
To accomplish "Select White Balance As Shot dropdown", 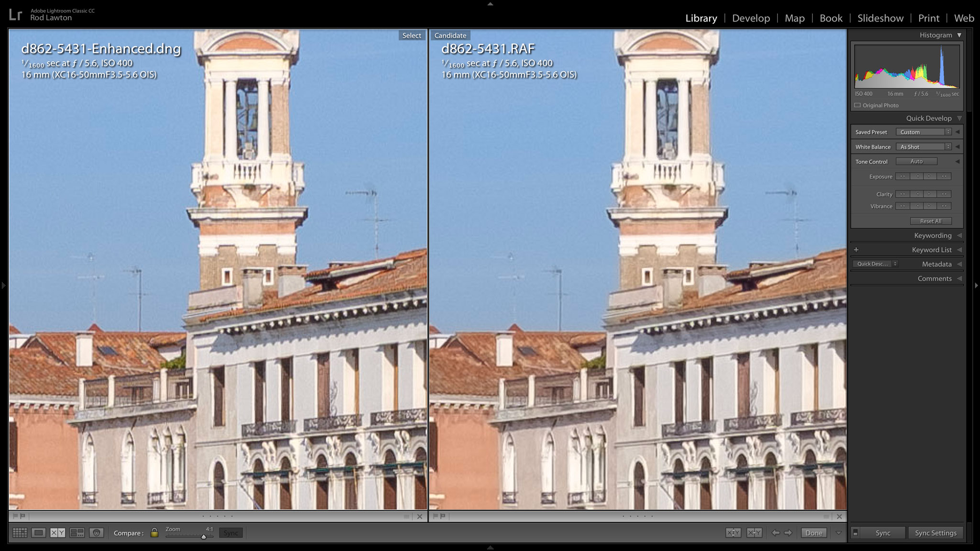I will click(925, 147).
